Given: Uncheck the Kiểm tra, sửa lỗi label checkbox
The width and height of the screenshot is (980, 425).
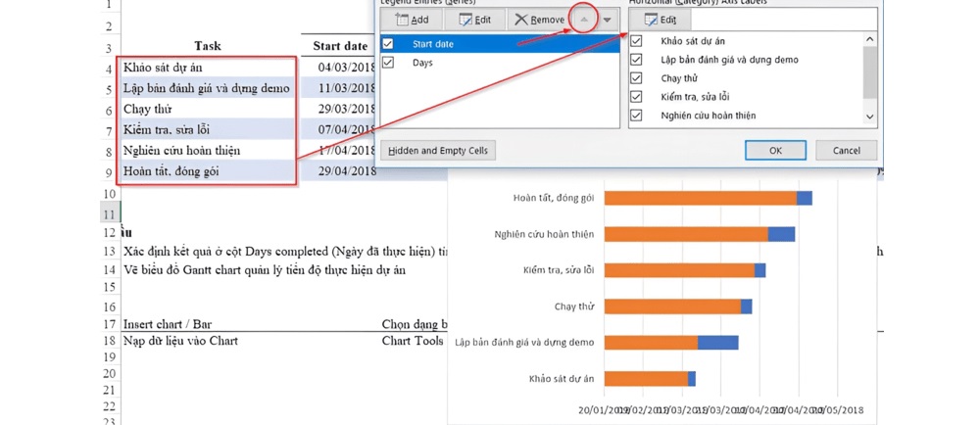Looking at the screenshot, I should (637, 97).
